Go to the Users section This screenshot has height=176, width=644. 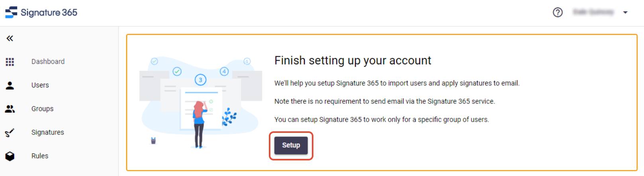40,85
